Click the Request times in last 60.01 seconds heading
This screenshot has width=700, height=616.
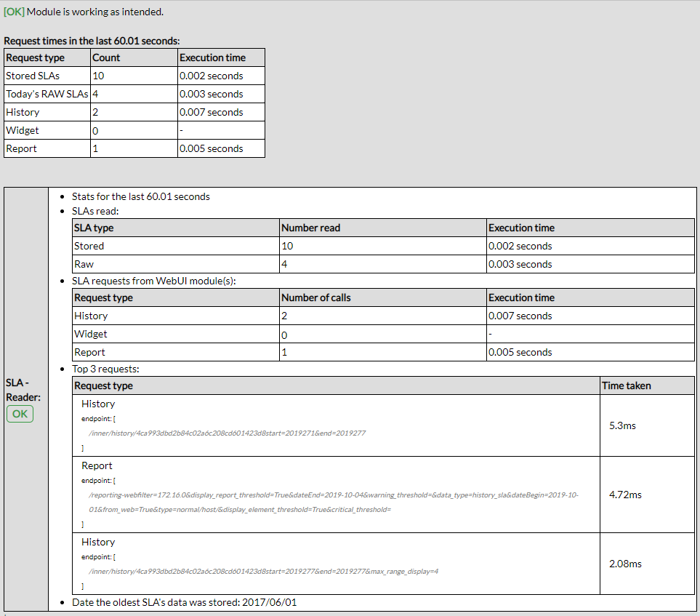92,41
